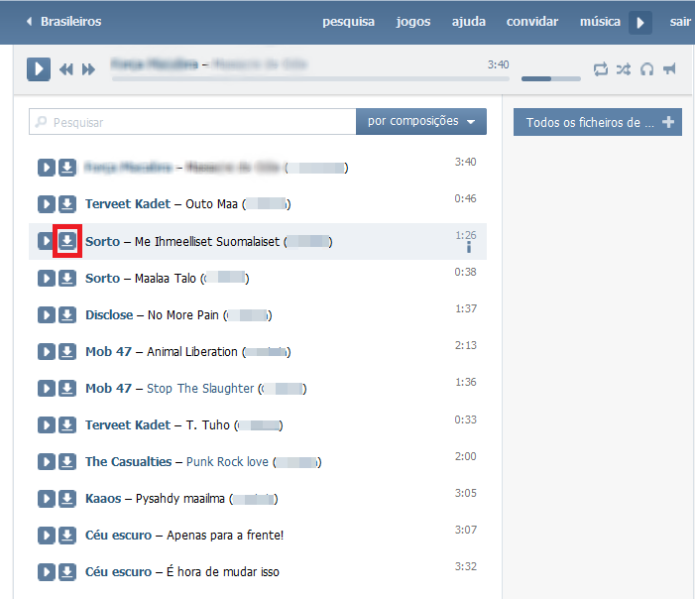Screen dimensions: 695x599
Task: Play Céu escuro – É hora de mudar isso
Action: coord(46,572)
